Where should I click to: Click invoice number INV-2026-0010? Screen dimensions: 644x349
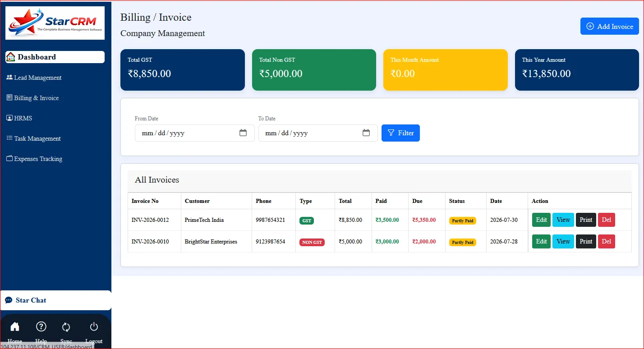click(x=150, y=242)
